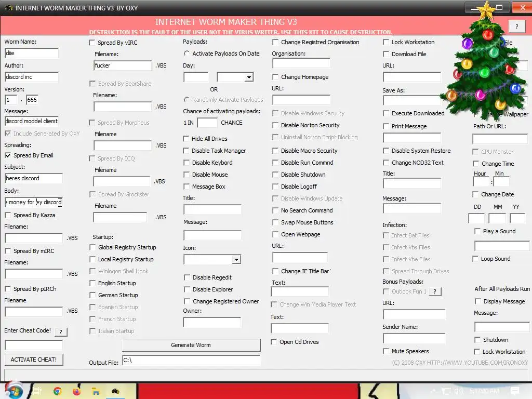The width and height of the screenshot is (532, 399).
Task: Click the network icon in system tray
Action: (446, 391)
